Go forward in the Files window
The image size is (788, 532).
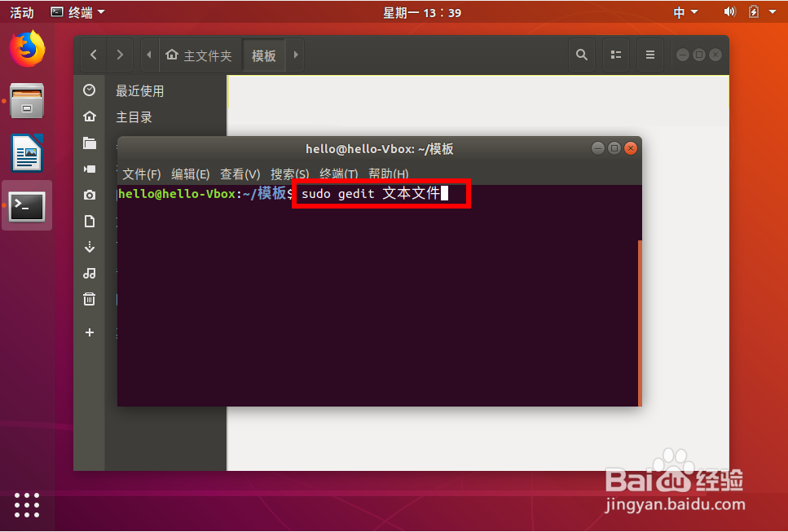[120, 55]
